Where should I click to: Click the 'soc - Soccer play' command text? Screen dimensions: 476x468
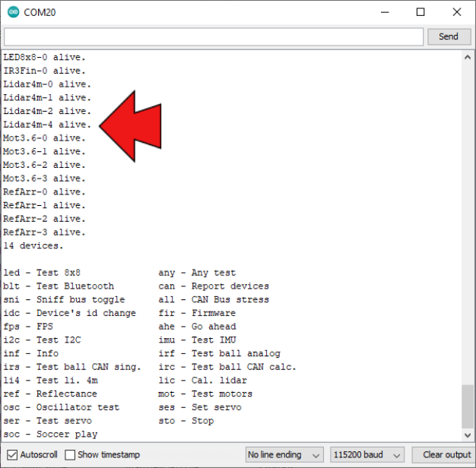click(x=50, y=435)
